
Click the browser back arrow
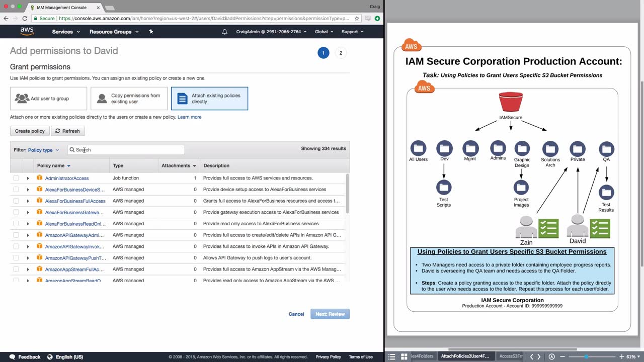coord(6,19)
